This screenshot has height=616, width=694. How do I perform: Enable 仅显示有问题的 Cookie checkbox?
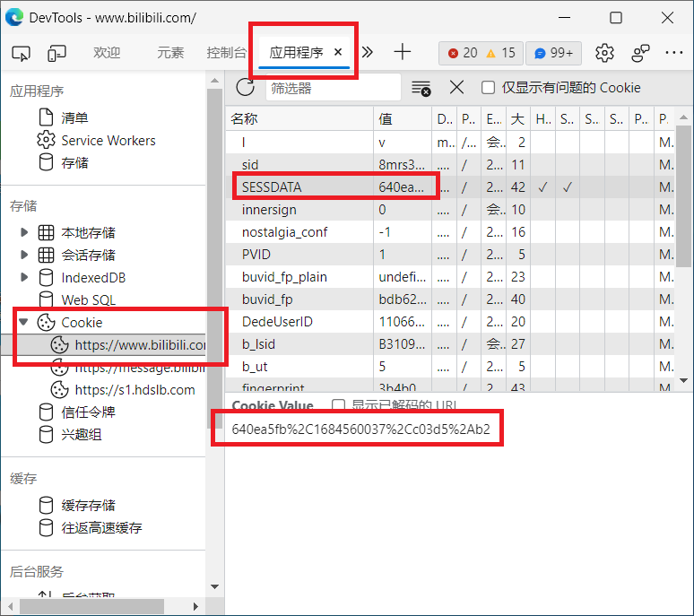(488, 88)
